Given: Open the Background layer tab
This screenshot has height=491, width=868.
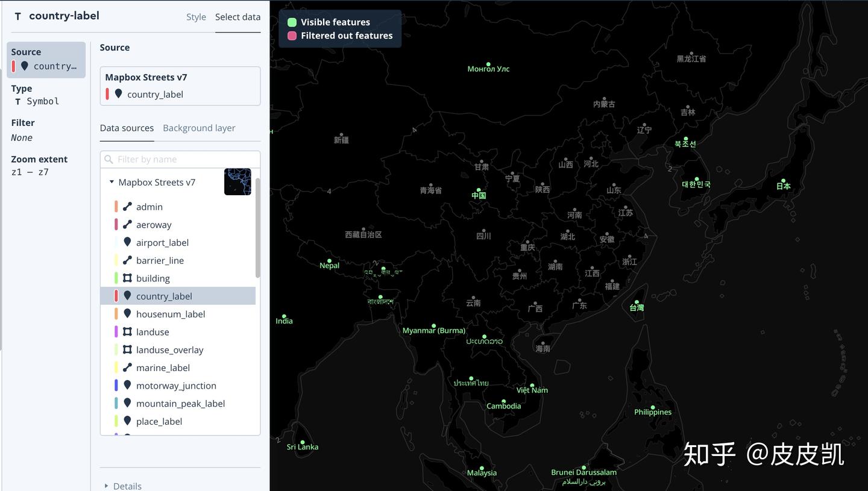Looking at the screenshot, I should (199, 128).
